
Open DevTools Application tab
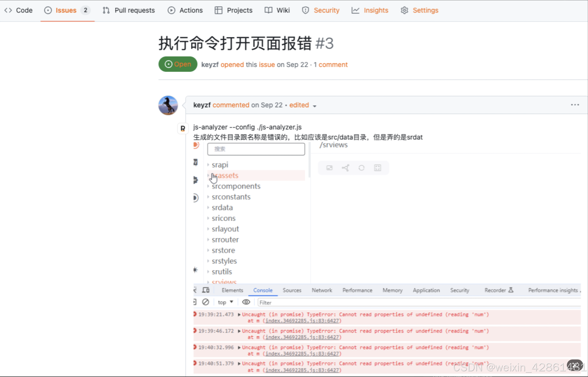(x=426, y=290)
